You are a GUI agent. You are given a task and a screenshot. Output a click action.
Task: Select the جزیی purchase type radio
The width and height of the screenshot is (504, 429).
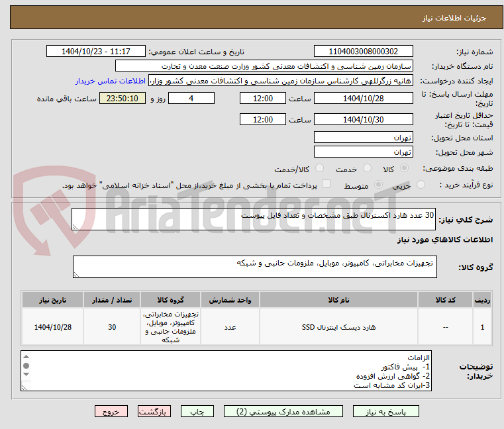(x=421, y=185)
